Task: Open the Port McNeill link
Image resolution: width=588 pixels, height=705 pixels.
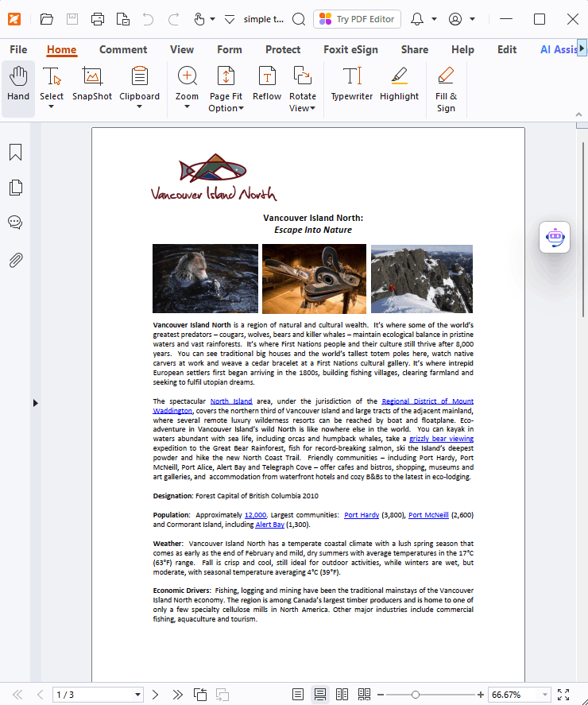Action: pos(428,515)
